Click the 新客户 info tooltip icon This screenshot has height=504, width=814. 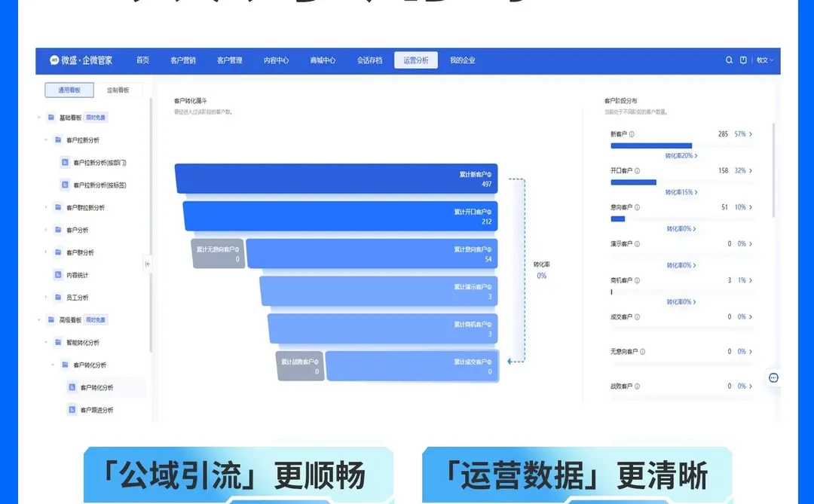(x=630, y=134)
